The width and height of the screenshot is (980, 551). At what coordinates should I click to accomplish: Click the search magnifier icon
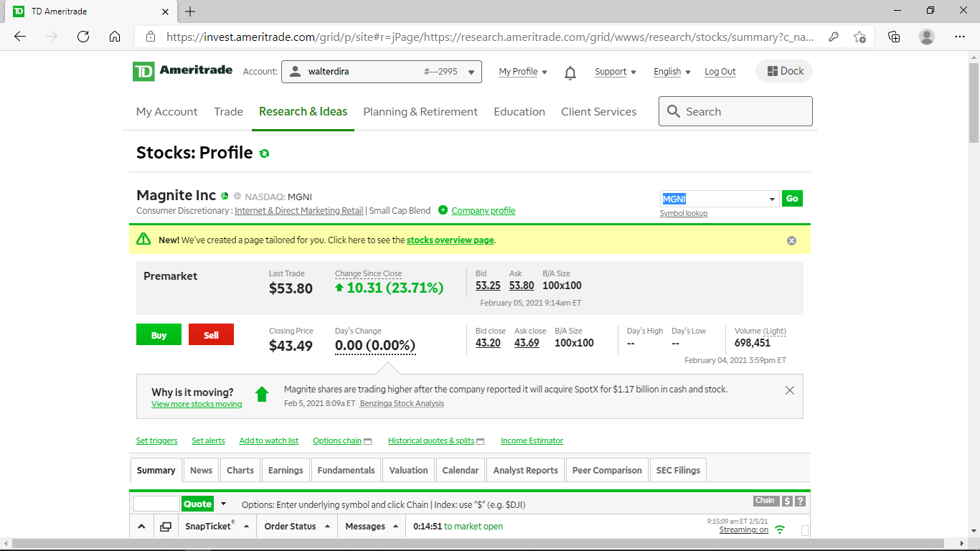click(x=674, y=111)
